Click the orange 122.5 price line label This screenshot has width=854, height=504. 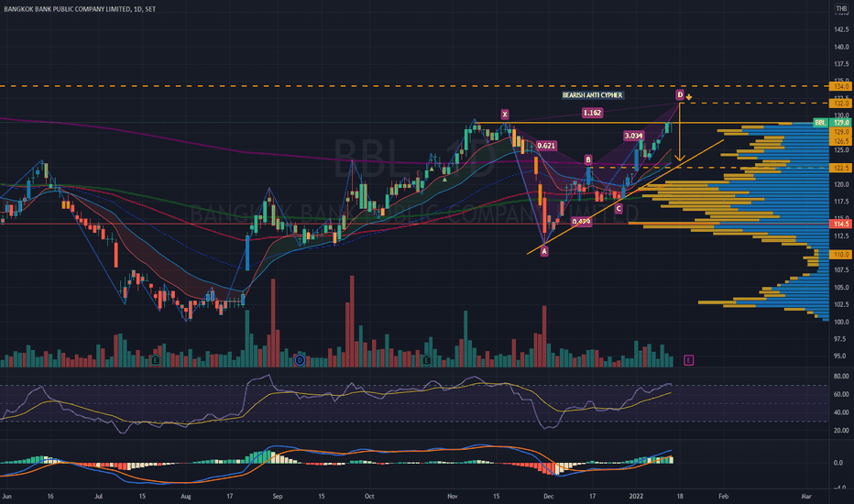point(841,168)
